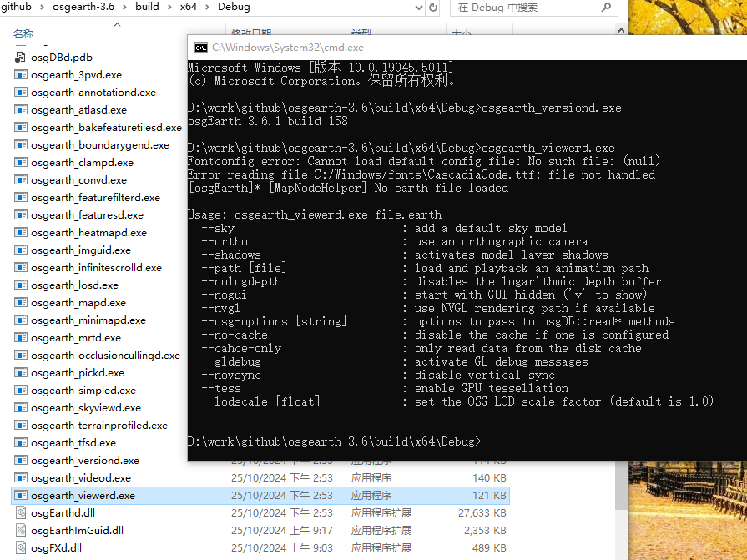Click 应用程序扩展 type in osgEarthd.dll row
Screen dimensions: 747x560
(381, 513)
